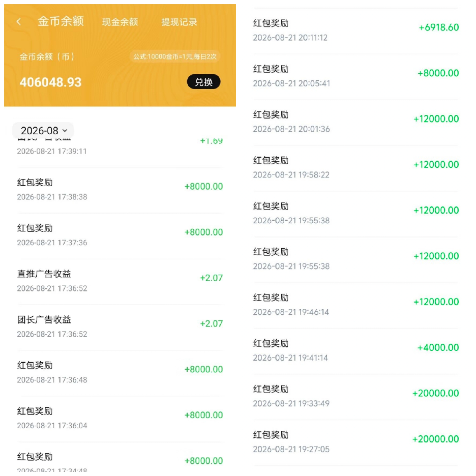The height and width of the screenshot is (476, 476).
Task: Select the +4000.00 红包奖励 record
Action: [x=356, y=351]
